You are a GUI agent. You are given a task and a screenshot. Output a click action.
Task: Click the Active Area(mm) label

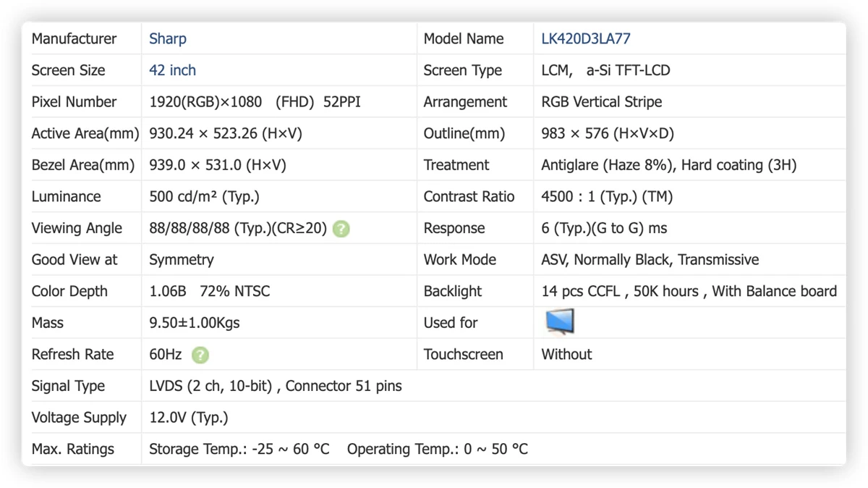85,133
